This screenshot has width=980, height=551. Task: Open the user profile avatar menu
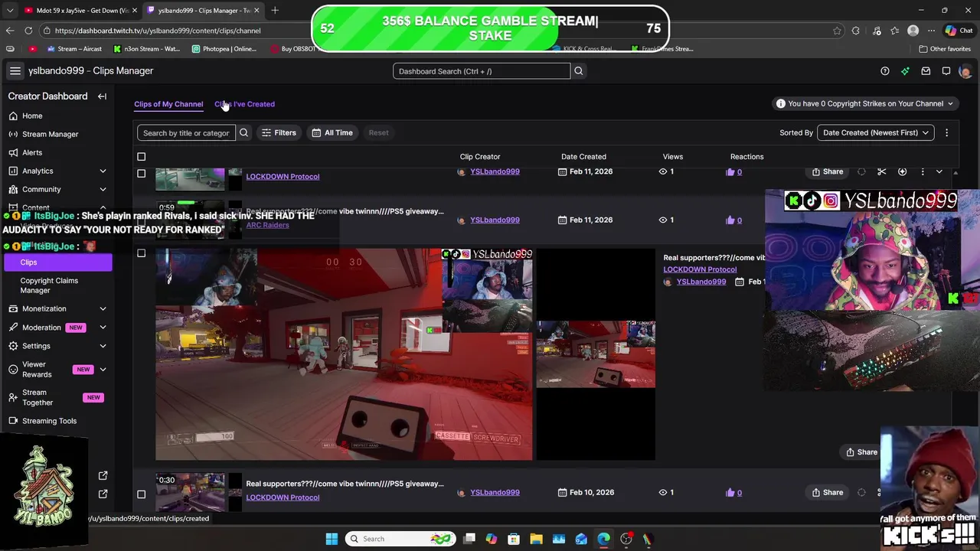click(x=965, y=71)
